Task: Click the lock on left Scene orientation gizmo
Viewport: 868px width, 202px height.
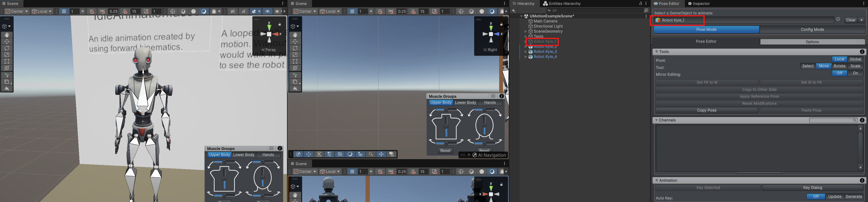Action: coord(280,24)
